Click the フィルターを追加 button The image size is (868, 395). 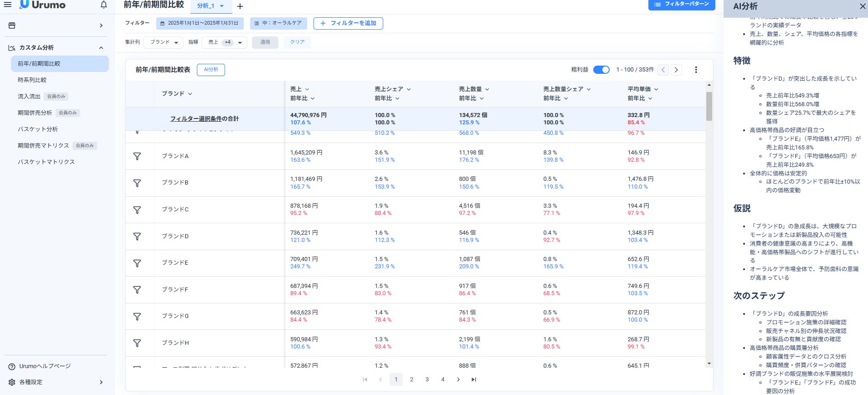[348, 23]
